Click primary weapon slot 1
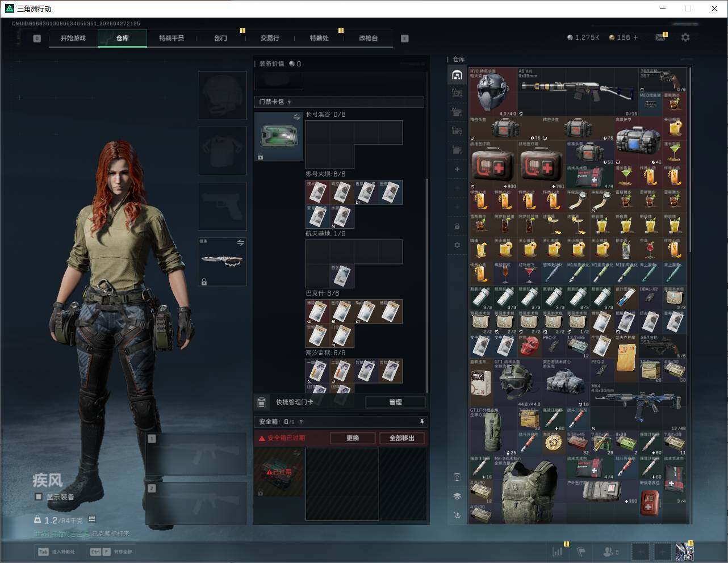Image resolution: width=728 pixels, height=563 pixels. (196, 454)
